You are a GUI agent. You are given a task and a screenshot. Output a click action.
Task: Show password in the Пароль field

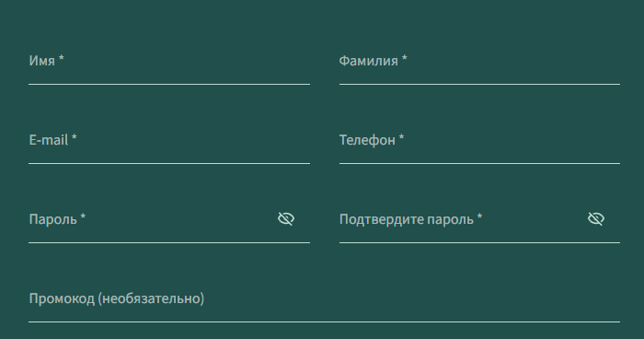click(286, 219)
